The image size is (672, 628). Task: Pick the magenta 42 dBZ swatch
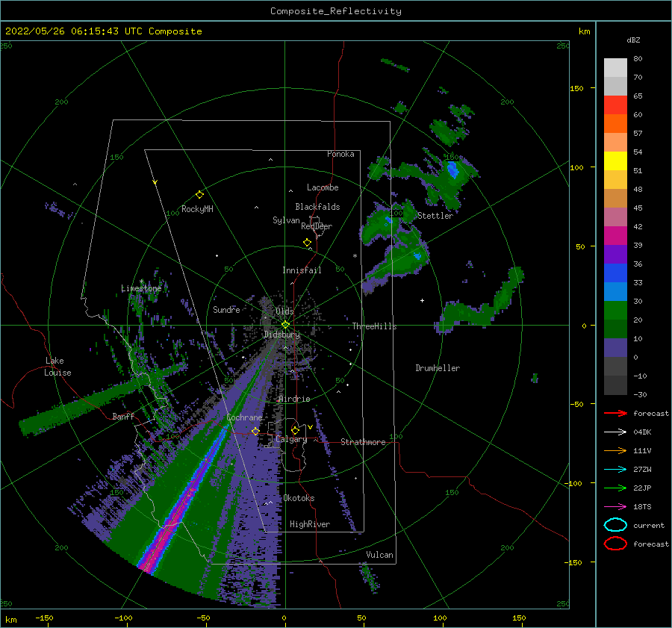click(x=615, y=235)
